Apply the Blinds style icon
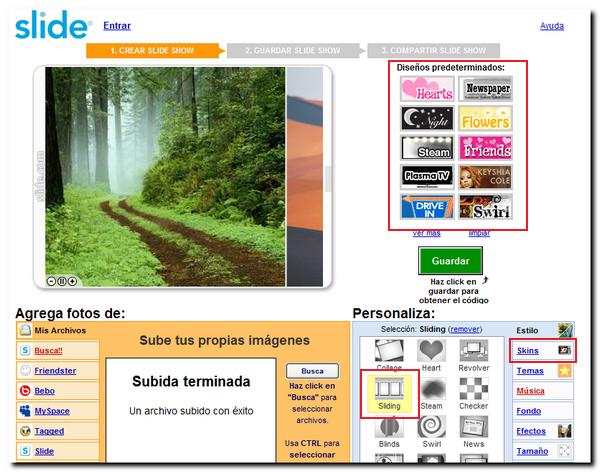This screenshot has height=472, width=600. (x=389, y=427)
